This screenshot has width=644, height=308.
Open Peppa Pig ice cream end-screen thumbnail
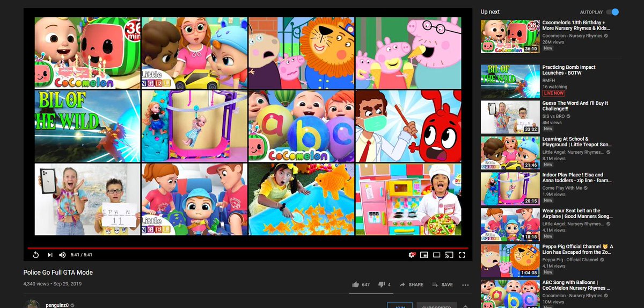pyautogui.click(x=408, y=53)
